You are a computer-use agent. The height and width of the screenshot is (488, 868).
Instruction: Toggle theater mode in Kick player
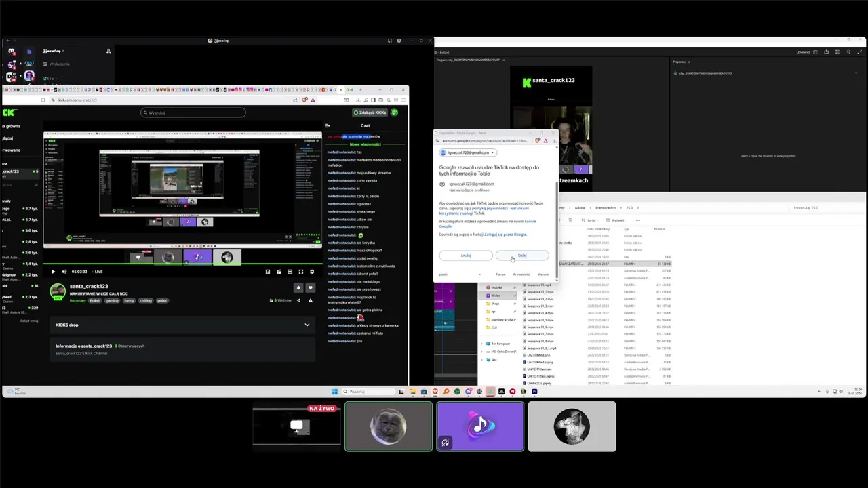coord(290,272)
